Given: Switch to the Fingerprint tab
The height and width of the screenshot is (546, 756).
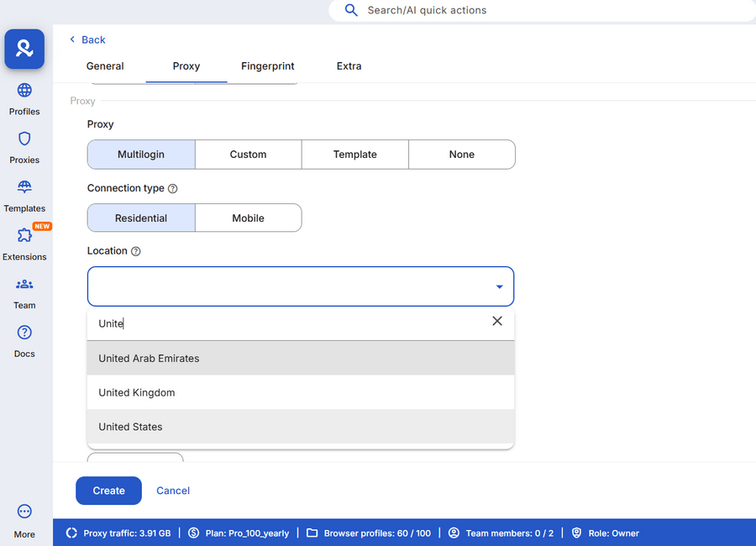Looking at the screenshot, I should pyautogui.click(x=267, y=66).
